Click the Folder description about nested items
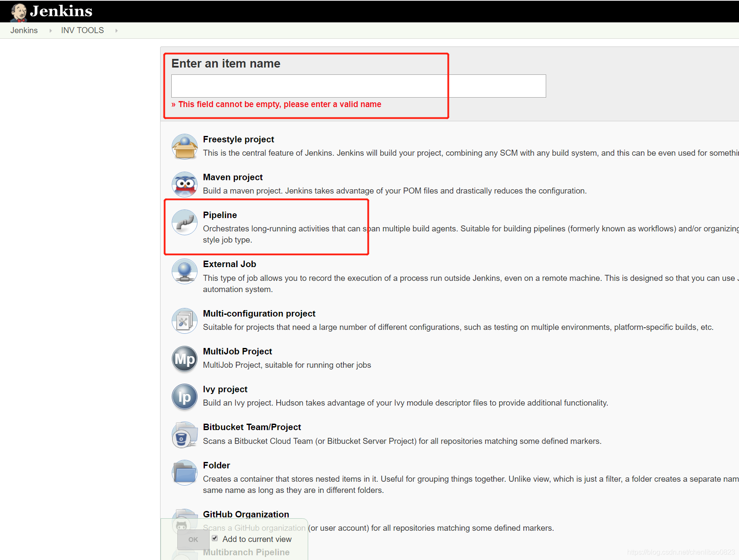This screenshot has width=739, height=560. pyautogui.click(x=471, y=485)
